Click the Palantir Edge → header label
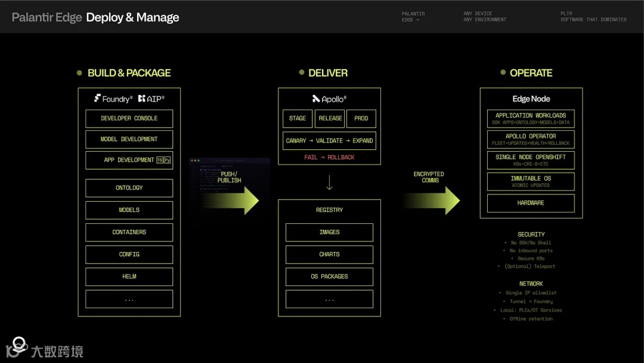The width and height of the screenshot is (644, 363). tap(413, 17)
